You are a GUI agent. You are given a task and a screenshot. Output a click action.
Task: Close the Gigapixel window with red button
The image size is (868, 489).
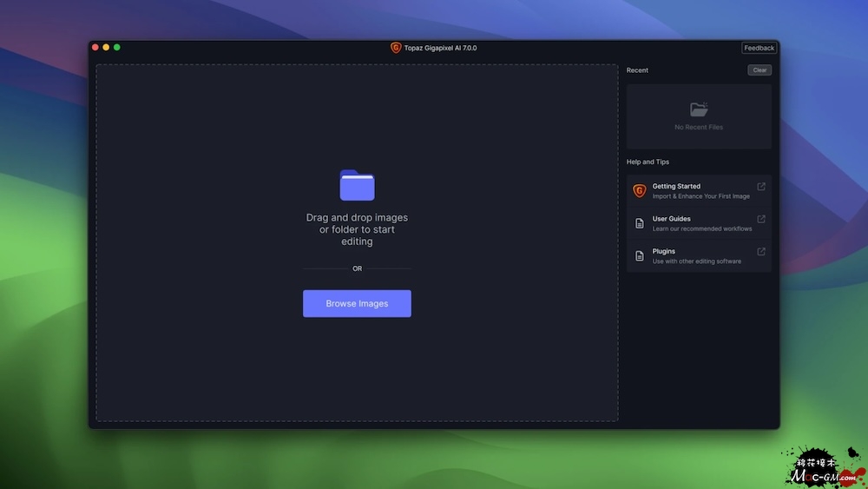[95, 48]
